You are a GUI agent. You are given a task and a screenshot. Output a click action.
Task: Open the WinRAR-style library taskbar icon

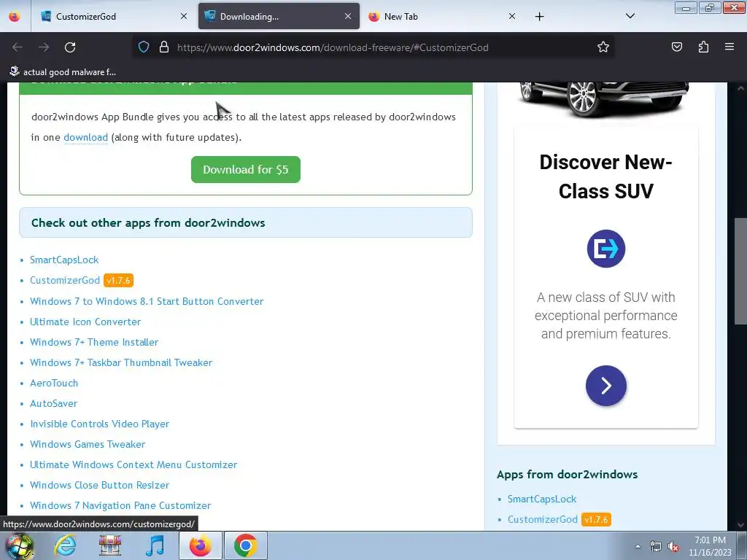tap(110, 545)
